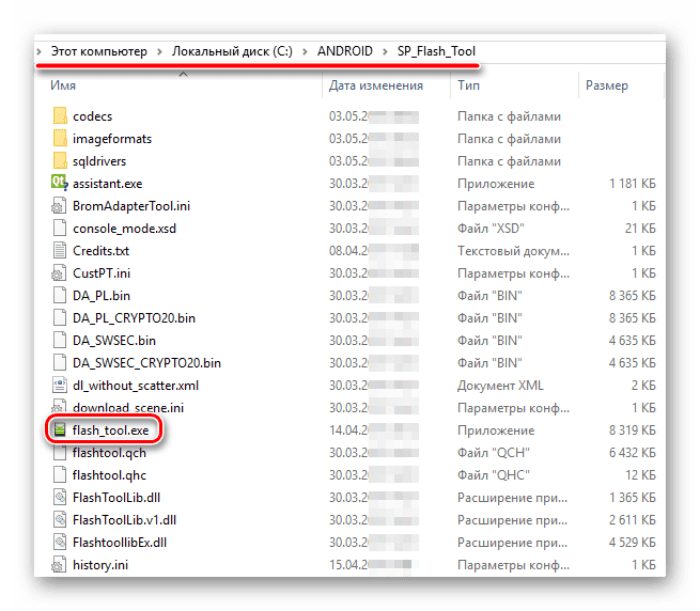Expand chevron after Этот компьютер breadcrumb

[159, 52]
